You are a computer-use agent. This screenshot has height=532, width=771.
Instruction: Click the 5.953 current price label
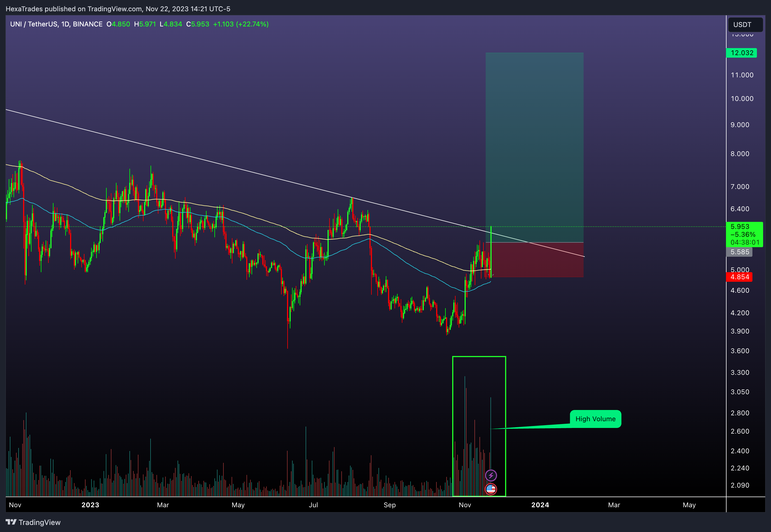click(x=740, y=226)
